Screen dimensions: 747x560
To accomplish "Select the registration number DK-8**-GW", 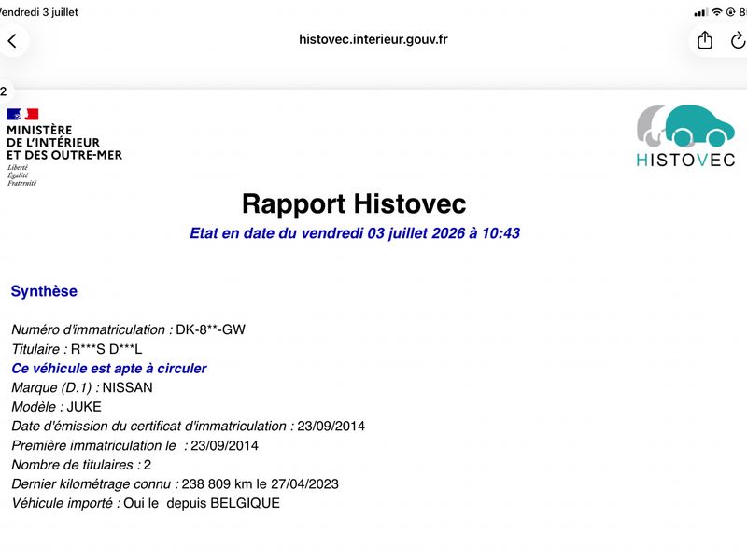I will pyautogui.click(x=211, y=329).
